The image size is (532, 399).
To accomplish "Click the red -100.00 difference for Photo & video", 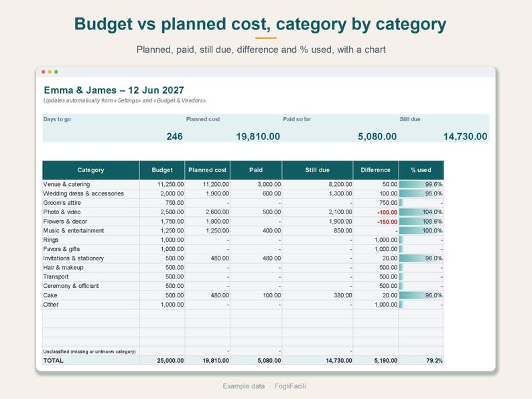I will pos(376,212).
